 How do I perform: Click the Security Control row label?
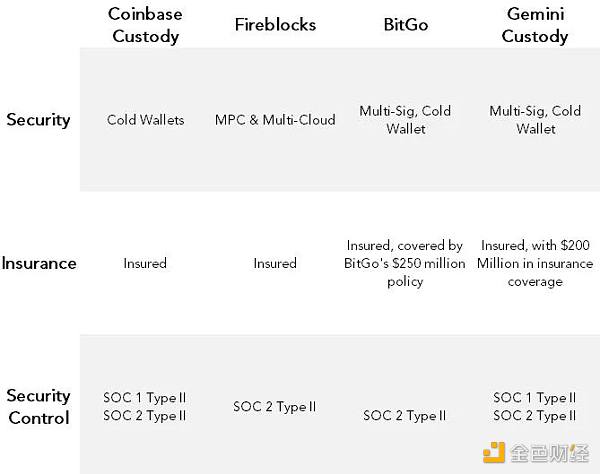tap(38, 406)
